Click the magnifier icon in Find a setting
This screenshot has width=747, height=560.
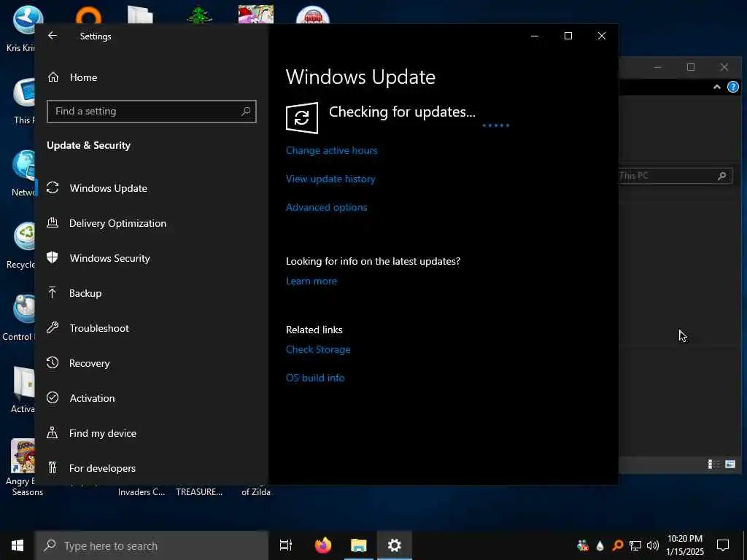coord(246,112)
